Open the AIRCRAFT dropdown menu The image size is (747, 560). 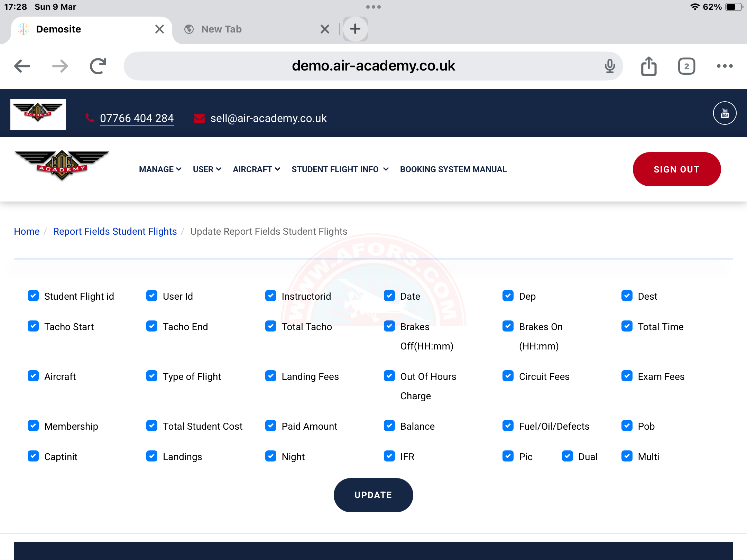click(x=256, y=169)
